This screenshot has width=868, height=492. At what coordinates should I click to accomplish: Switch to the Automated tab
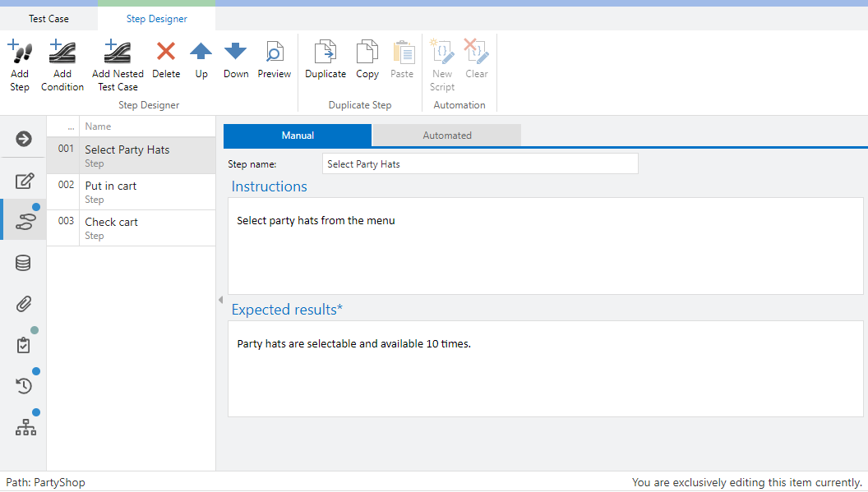[x=447, y=136]
